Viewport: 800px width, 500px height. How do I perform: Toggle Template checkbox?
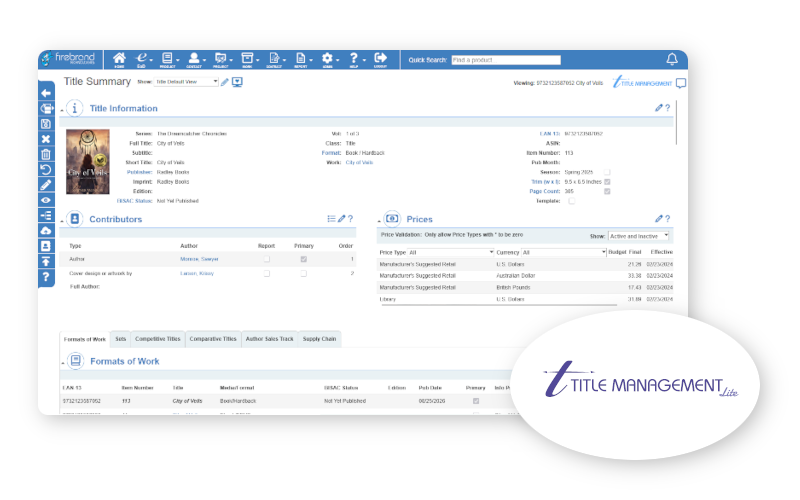(x=571, y=201)
